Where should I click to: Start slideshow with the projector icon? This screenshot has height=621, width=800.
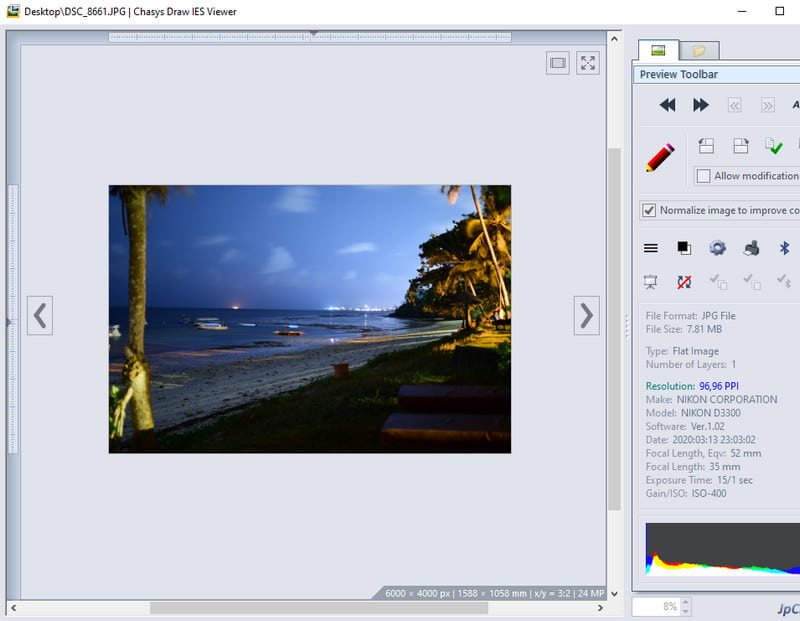tap(650, 282)
